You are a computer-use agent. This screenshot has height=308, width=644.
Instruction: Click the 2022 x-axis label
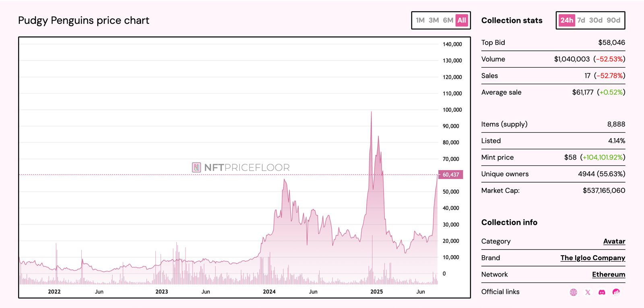[54, 291]
